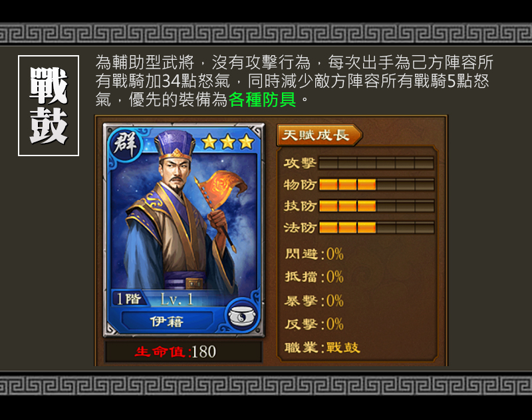The image size is (532, 420).
Task: Click the 伊籍 name plate
Action: click(168, 321)
